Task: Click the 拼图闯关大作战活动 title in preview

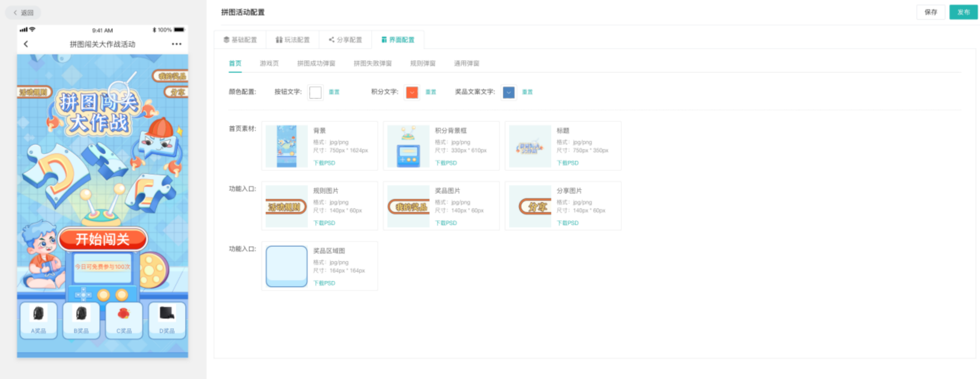Action: 103,44
